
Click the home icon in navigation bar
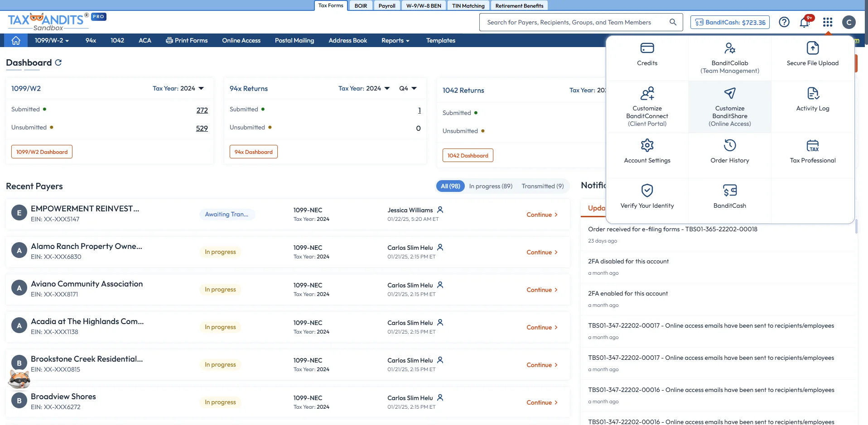(x=16, y=40)
